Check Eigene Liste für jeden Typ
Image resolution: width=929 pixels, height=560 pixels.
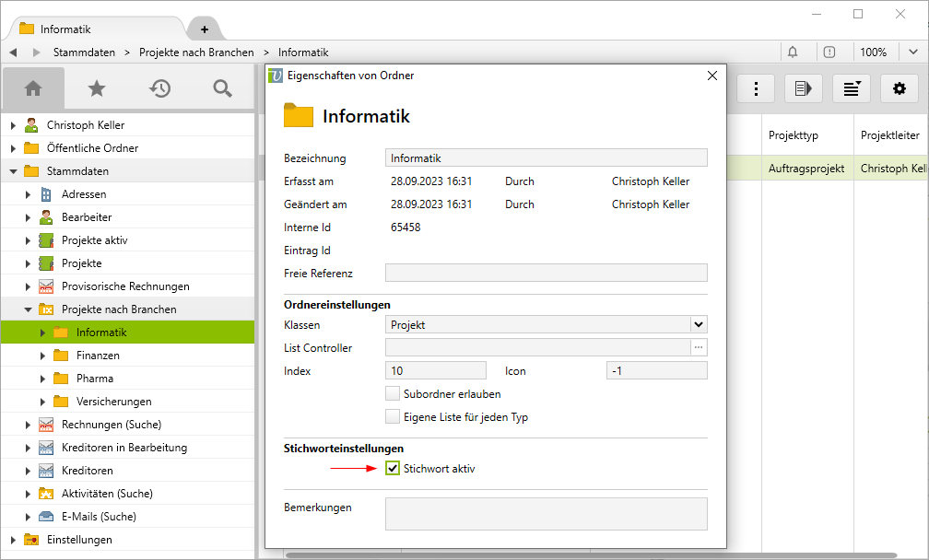pyautogui.click(x=393, y=417)
